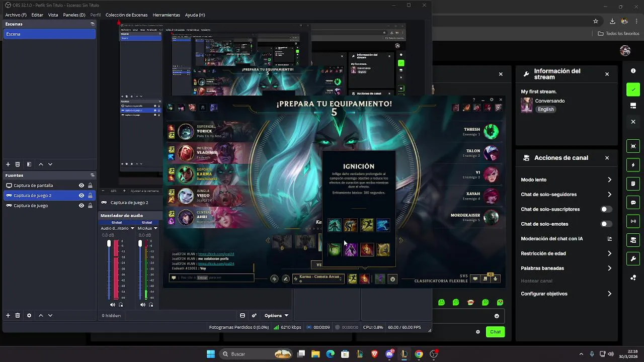
Task: Close the Acciones de canal panel
Action: [607, 158]
